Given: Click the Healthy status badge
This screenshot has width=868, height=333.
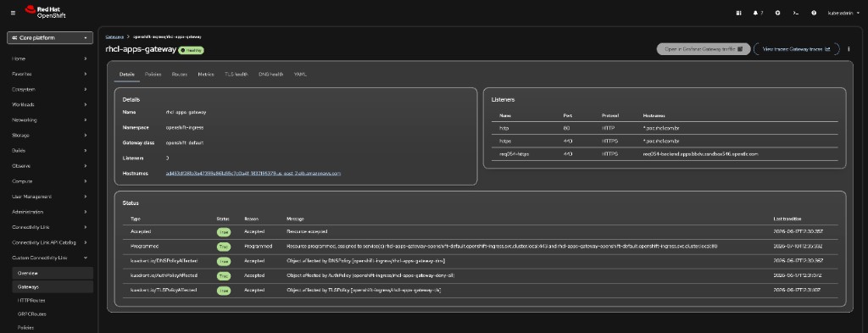Looking at the screenshot, I should 191,50.
